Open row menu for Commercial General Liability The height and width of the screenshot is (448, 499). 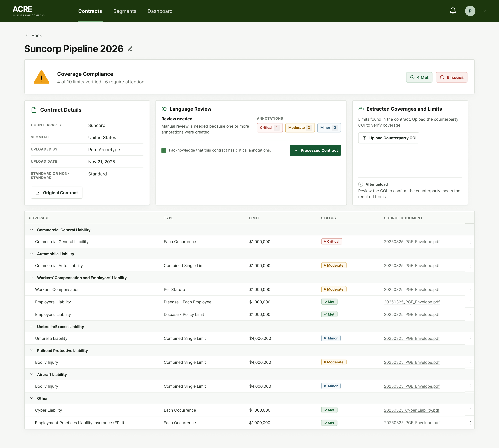[x=470, y=242]
